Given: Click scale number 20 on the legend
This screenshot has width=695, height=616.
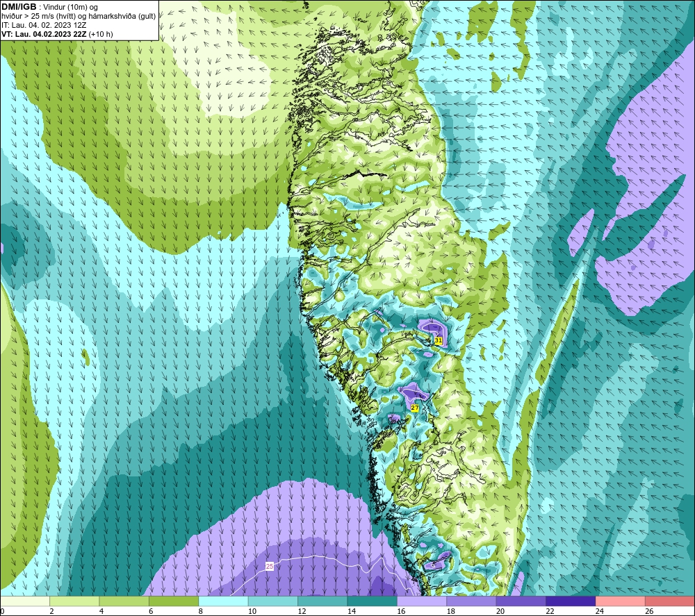Looking at the screenshot, I should [x=500, y=611].
